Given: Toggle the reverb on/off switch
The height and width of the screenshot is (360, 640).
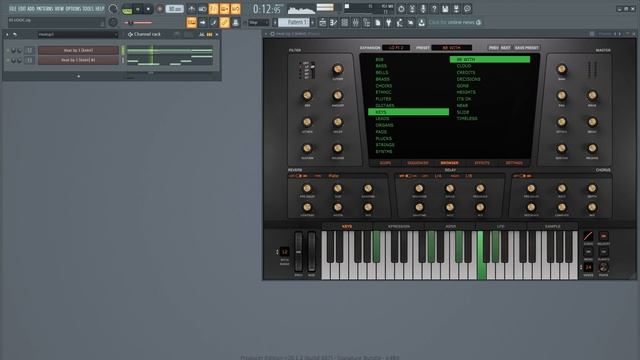Looking at the screenshot, I should [x=299, y=176].
